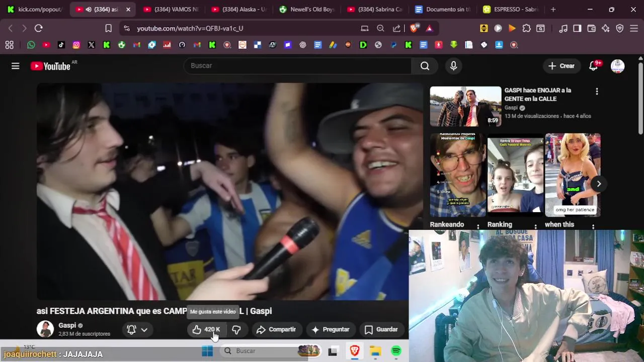Open the TikTok bookmark
Image resolution: width=644 pixels, height=362 pixels.
[61, 45]
